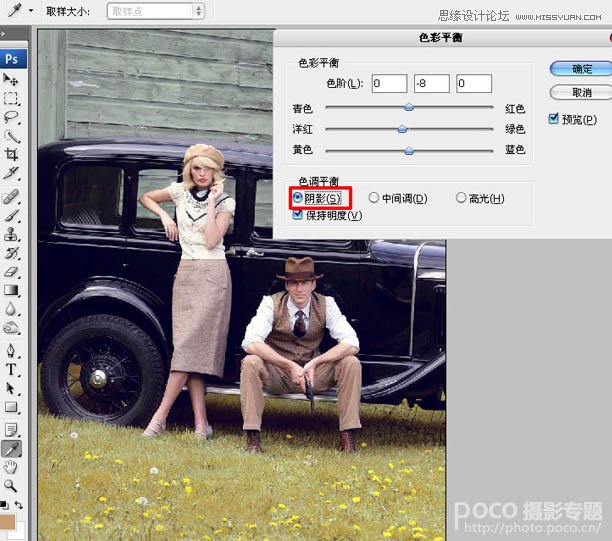Click the middle 色阶 field showing -8
The image size is (612, 541).
click(x=431, y=83)
